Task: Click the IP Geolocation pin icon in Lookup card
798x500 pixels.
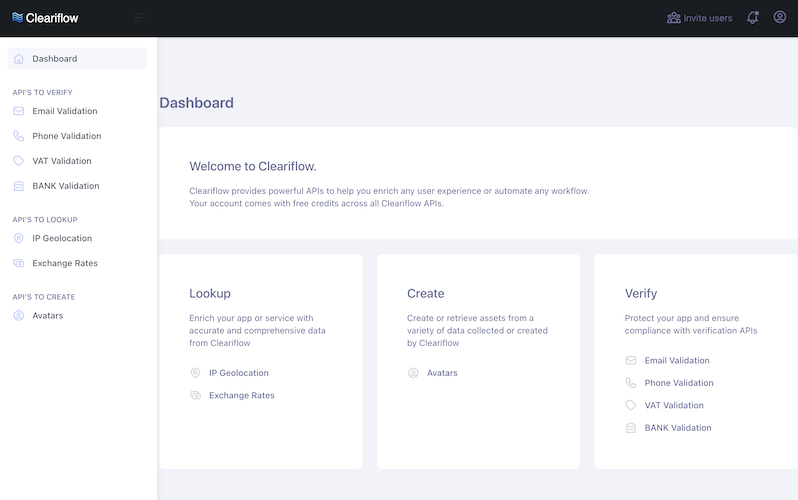Action: [195, 373]
